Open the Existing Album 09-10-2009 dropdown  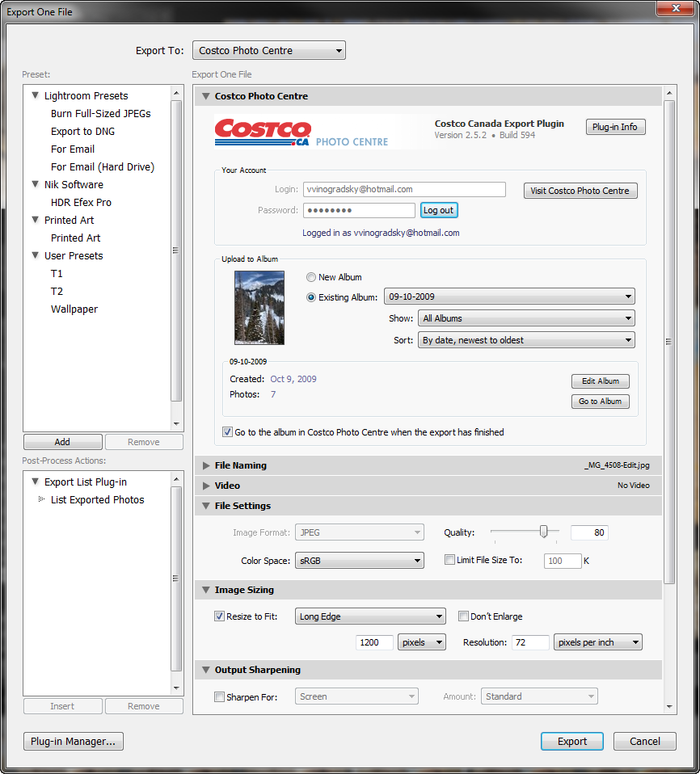pyautogui.click(x=509, y=297)
